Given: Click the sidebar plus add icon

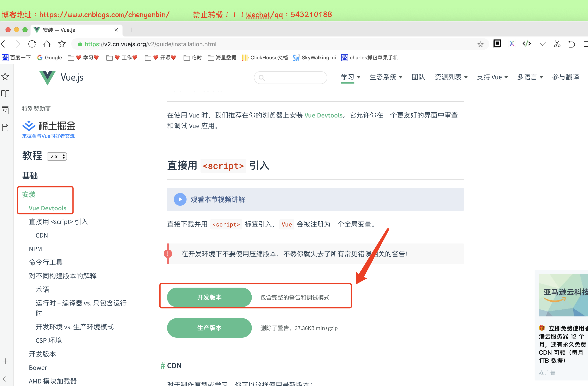Looking at the screenshot, I should pyautogui.click(x=5, y=361).
